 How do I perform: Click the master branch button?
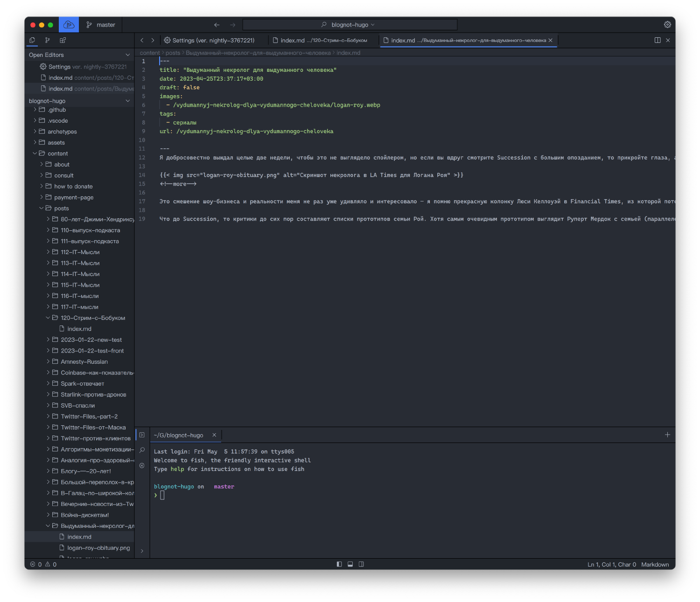tap(101, 25)
